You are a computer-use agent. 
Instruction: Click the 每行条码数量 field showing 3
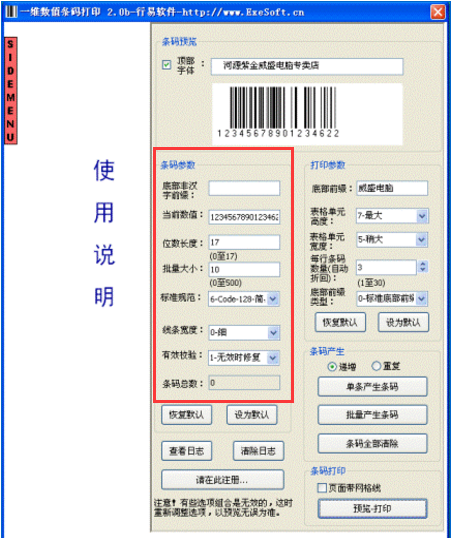pyautogui.click(x=386, y=267)
